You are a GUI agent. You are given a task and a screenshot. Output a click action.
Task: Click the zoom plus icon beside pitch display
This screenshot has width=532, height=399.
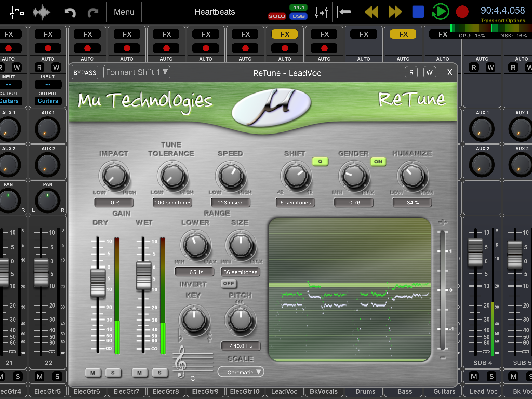[443, 222]
